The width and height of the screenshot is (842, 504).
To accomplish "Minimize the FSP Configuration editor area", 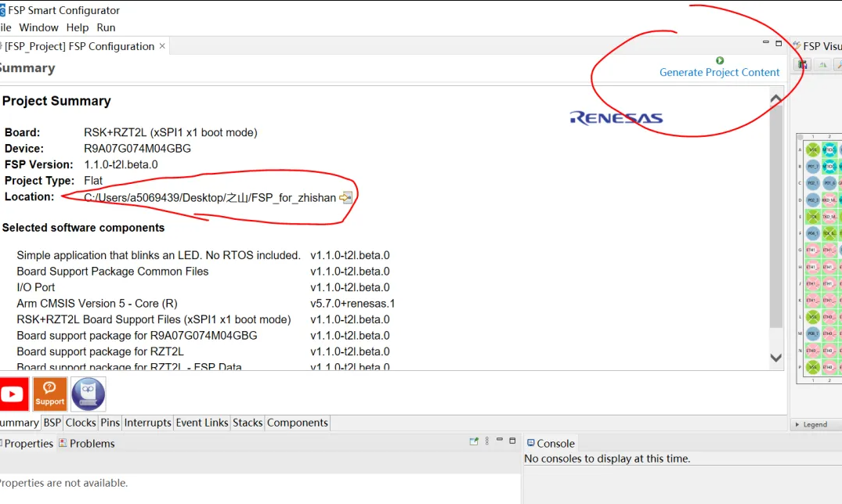I will (766, 42).
